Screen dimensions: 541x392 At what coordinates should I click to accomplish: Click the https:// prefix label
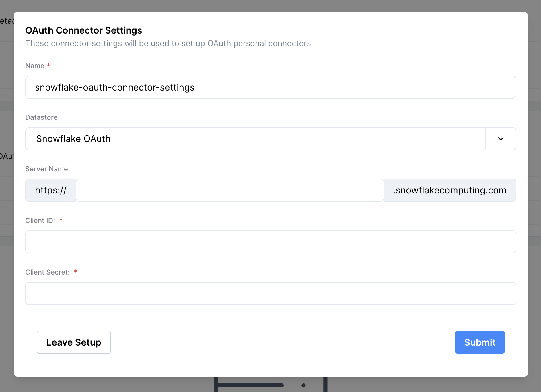[51, 190]
